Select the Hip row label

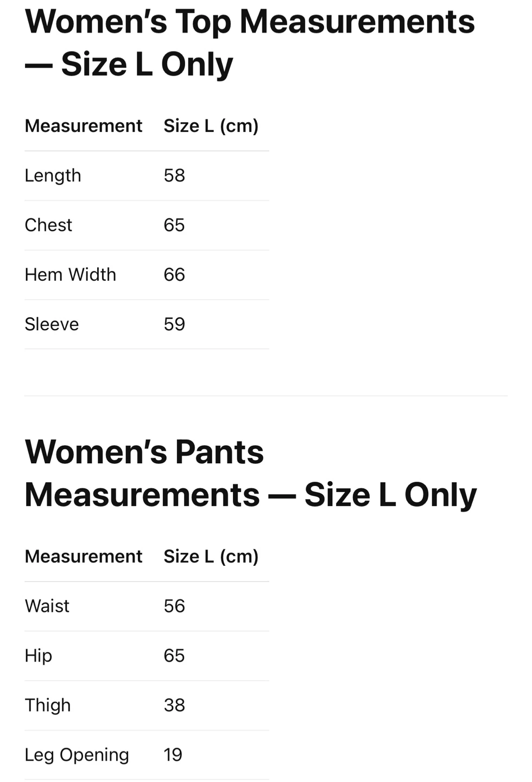(x=39, y=656)
